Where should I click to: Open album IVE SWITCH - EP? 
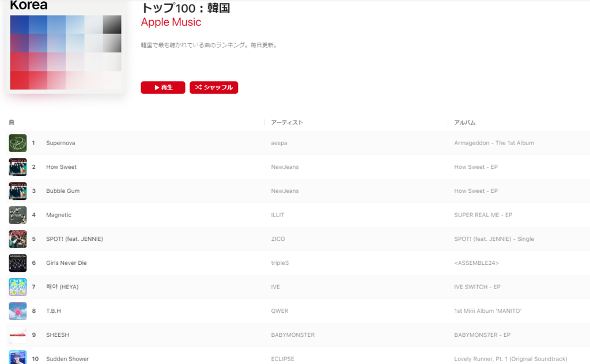tap(477, 287)
